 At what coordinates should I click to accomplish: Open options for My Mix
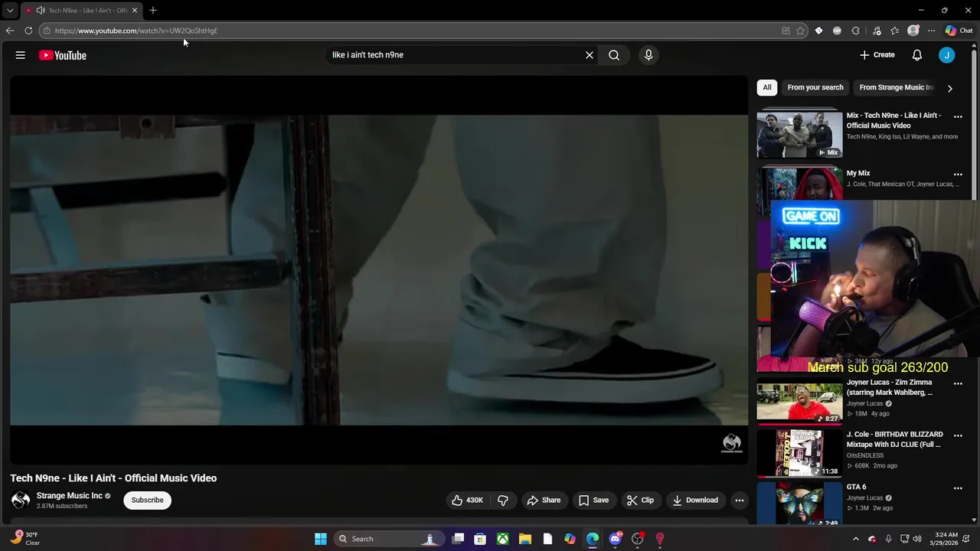[958, 174]
